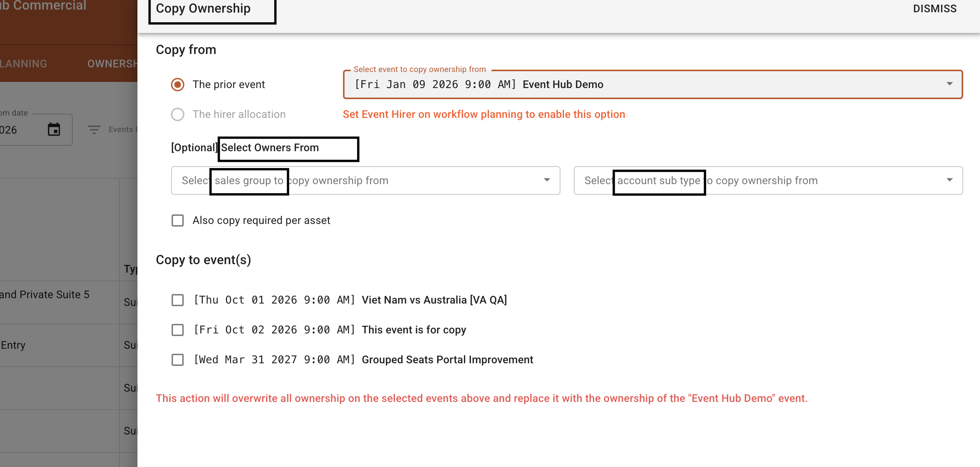The width and height of the screenshot is (980, 467).
Task: Expand the account sub type dropdown
Action: pos(949,180)
